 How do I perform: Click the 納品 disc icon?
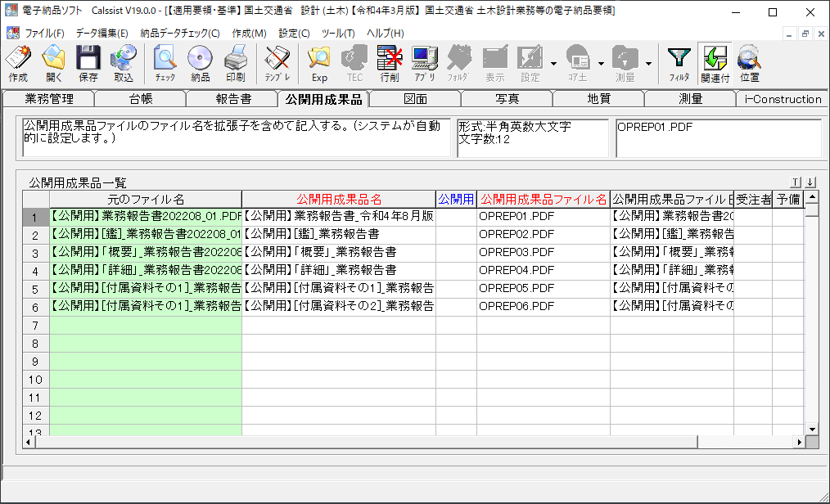tap(200, 64)
